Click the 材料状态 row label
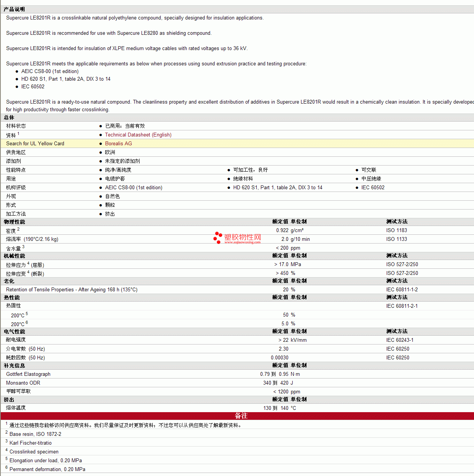The image size is (474, 476). (x=16, y=126)
